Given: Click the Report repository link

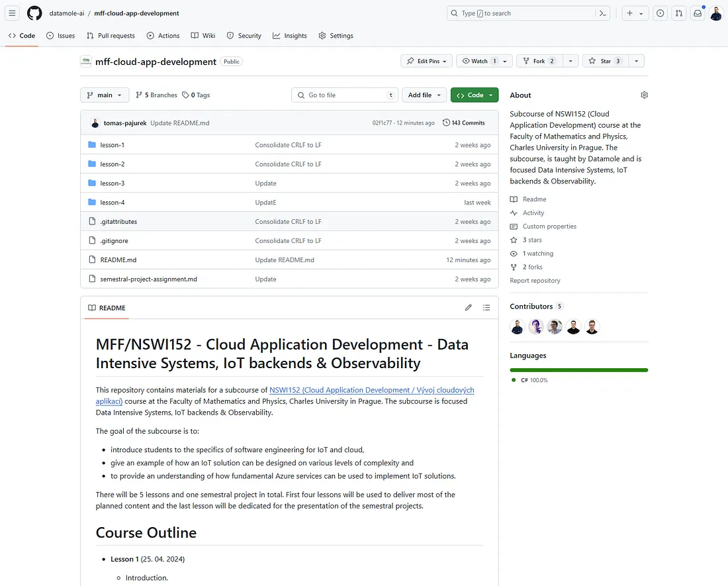Looking at the screenshot, I should pos(533,280).
